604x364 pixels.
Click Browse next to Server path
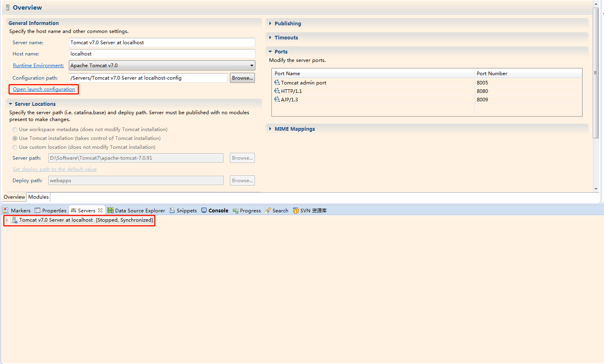(242, 158)
